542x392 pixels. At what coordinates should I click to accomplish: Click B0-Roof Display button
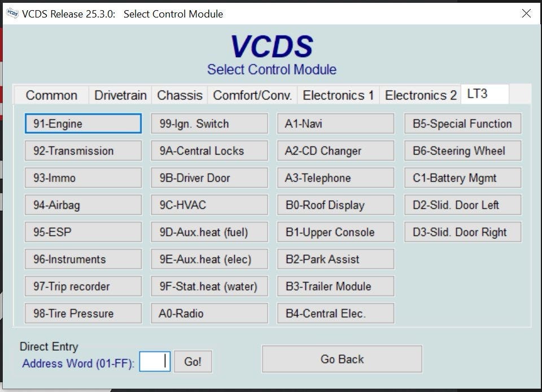335,204
